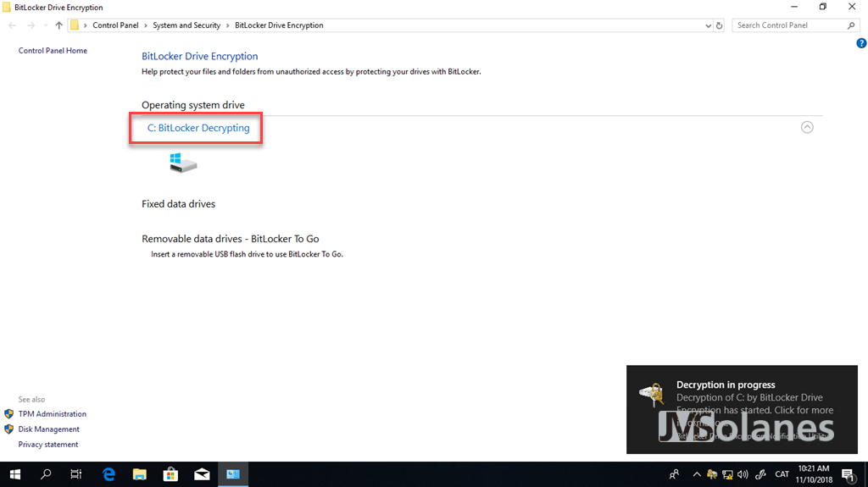Click the BitLocker key notification icon
Viewport: 868px width, 487px height.
(x=652, y=394)
